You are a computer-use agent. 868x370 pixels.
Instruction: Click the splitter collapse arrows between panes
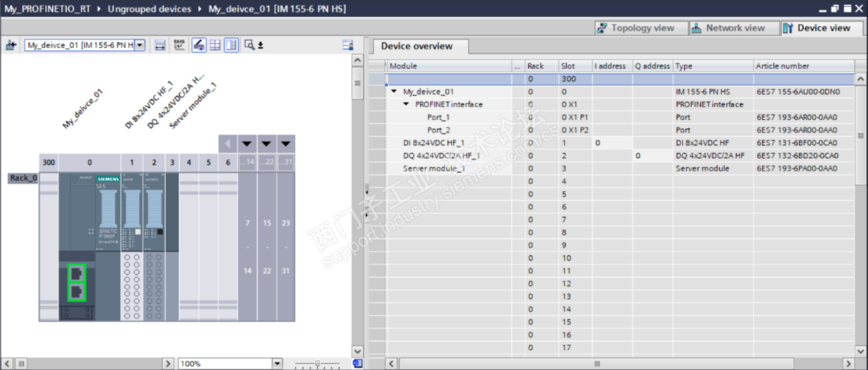coord(368,204)
